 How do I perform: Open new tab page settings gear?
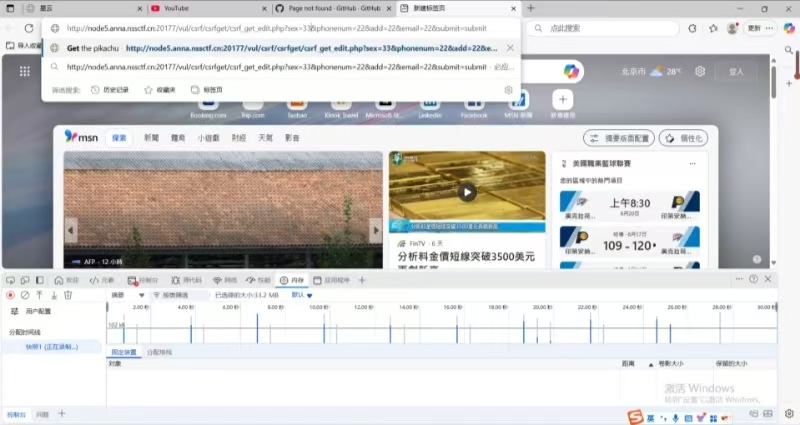tap(700, 71)
